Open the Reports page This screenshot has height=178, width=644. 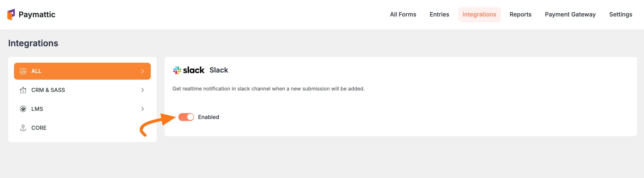click(x=520, y=14)
